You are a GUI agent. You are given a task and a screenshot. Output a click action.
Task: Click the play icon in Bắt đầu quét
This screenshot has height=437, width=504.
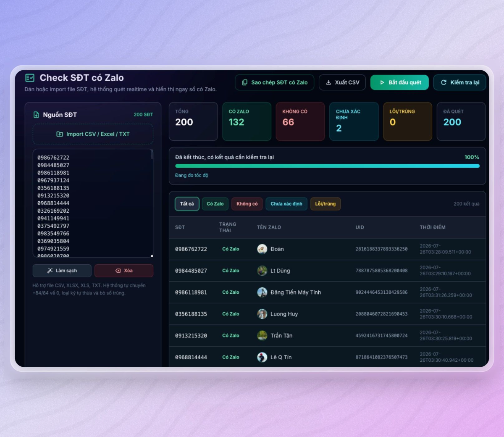(382, 82)
